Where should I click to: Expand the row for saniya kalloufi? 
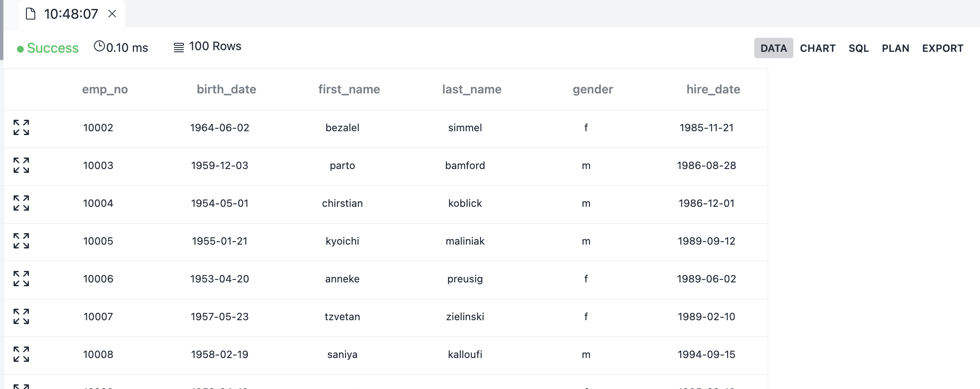click(20, 355)
